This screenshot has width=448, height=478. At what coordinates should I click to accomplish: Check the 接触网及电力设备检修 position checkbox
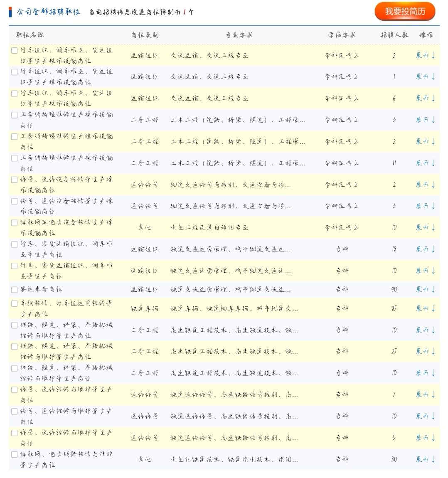(x=15, y=223)
